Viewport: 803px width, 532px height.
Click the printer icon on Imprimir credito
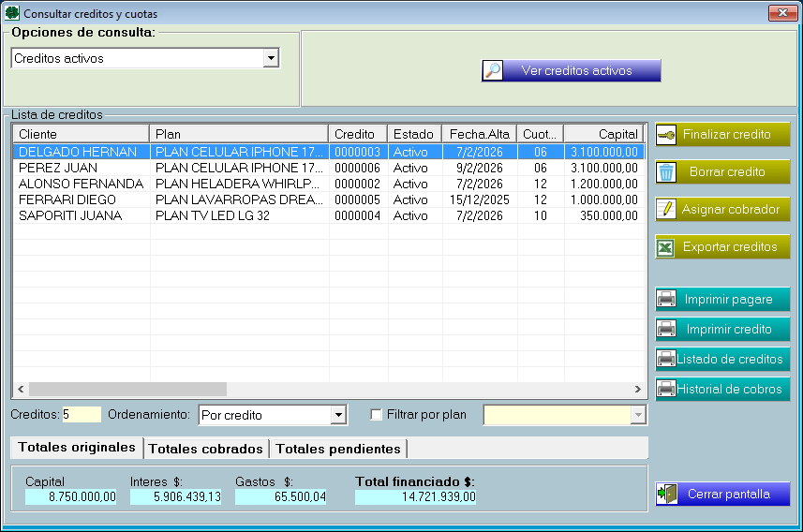[x=666, y=330]
